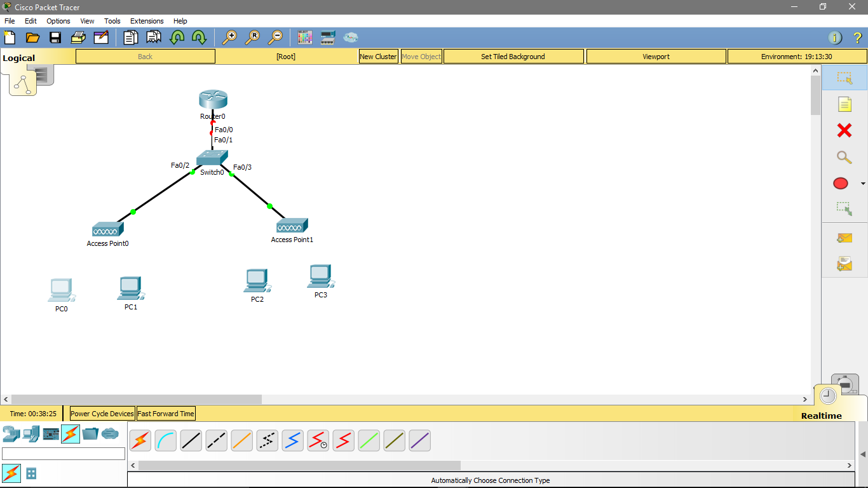The width and height of the screenshot is (868, 488).
Task: Expand the Environment time display
Action: [x=796, y=56]
